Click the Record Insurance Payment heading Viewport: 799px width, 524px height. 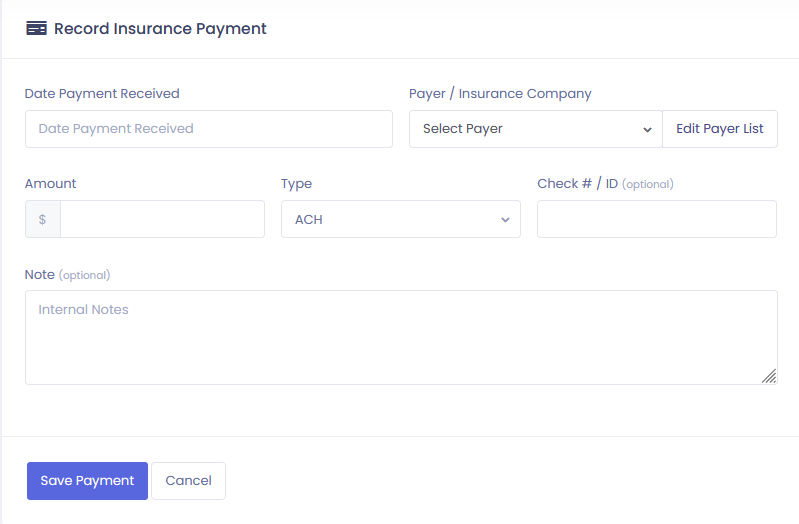point(160,29)
